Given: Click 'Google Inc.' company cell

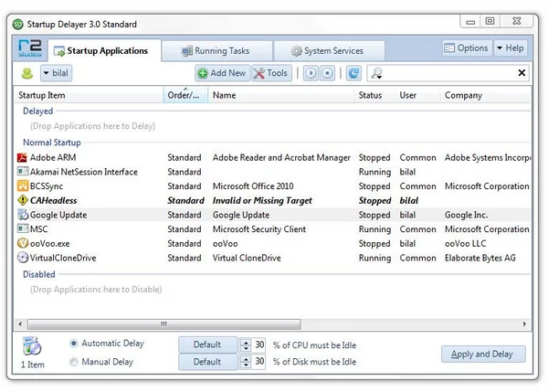Looking at the screenshot, I should click(x=466, y=215).
